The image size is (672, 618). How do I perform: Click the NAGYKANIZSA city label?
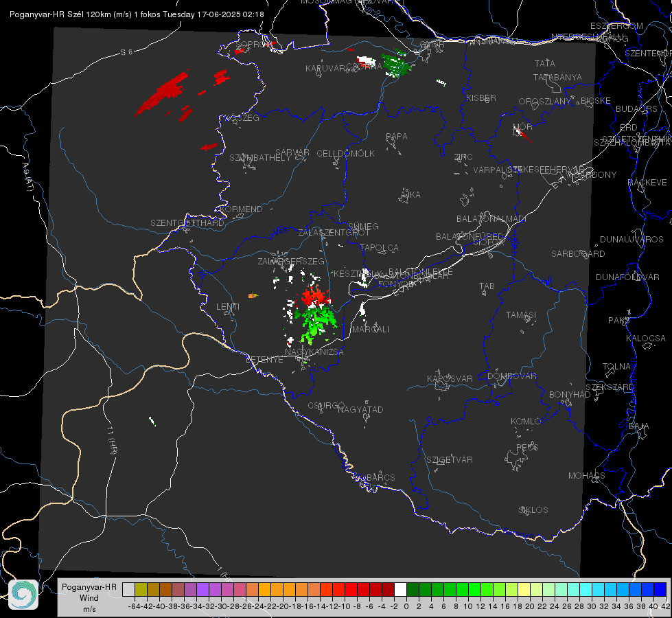(x=314, y=352)
